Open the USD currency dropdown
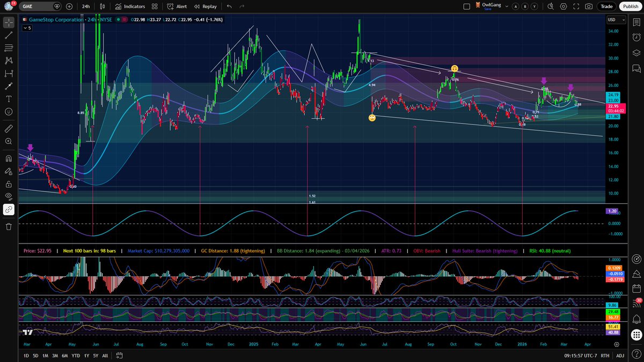The height and width of the screenshot is (362, 644). pyautogui.click(x=616, y=20)
